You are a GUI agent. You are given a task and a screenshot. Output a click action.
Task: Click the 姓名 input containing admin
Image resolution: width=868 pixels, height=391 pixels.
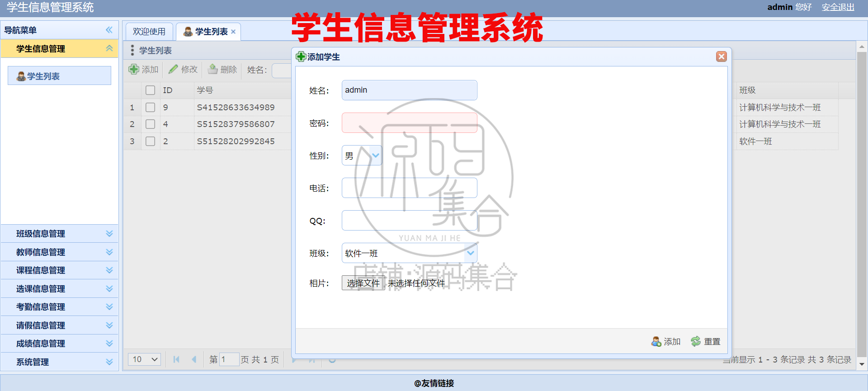(x=409, y=90)
